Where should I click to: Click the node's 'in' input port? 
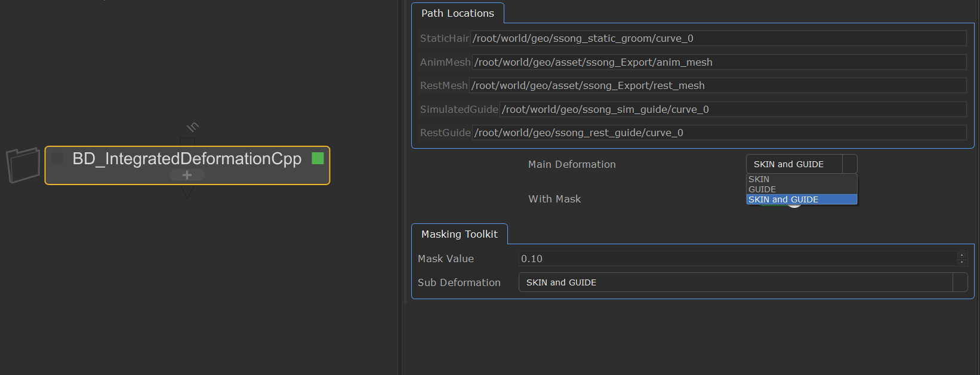tap(187, 141)
